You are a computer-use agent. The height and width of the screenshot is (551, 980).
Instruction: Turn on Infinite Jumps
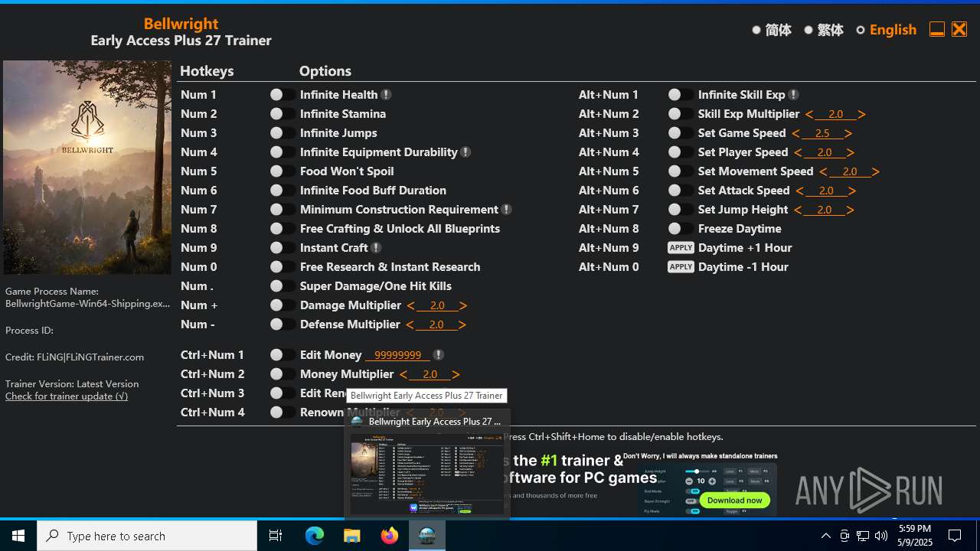pyautogui.click(x=283, y=133)
